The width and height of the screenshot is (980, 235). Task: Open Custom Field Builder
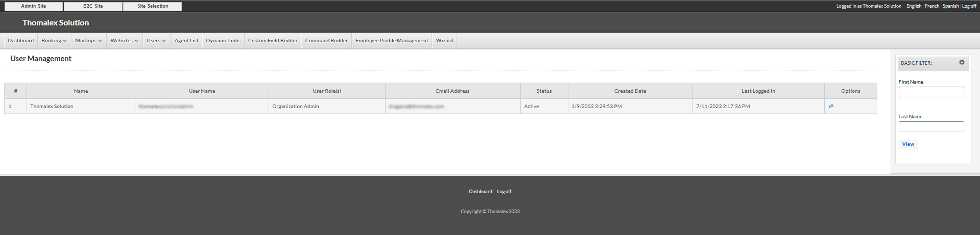[273, 41]
